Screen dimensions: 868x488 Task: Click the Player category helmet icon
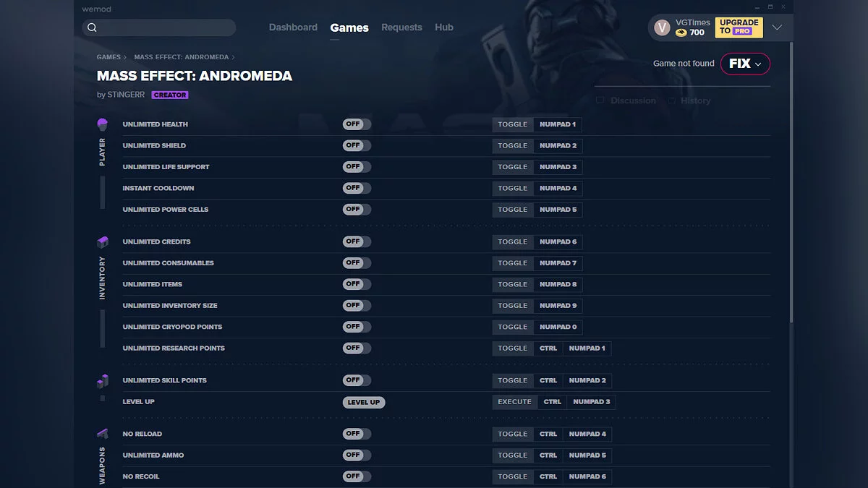(x=102, y=124)
